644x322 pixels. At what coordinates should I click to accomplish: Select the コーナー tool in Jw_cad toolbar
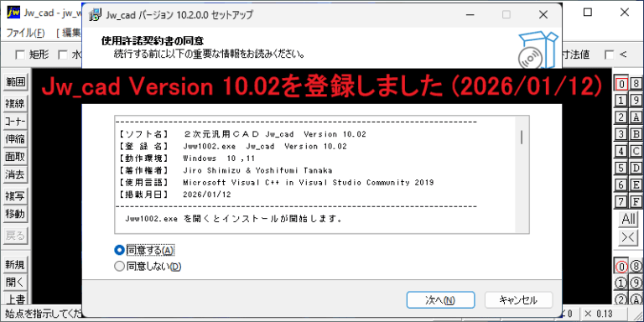point(15,122)
